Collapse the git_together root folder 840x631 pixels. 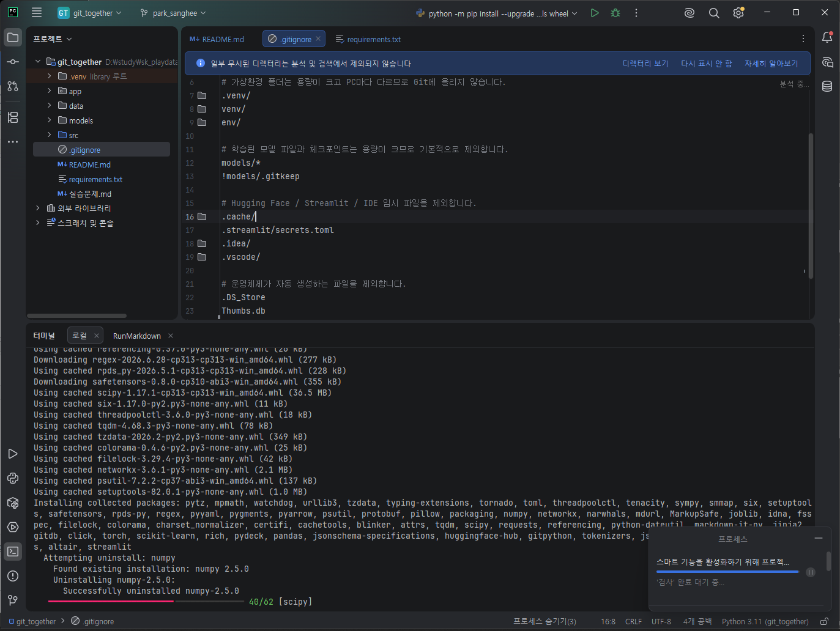click(x=38, y=61)
